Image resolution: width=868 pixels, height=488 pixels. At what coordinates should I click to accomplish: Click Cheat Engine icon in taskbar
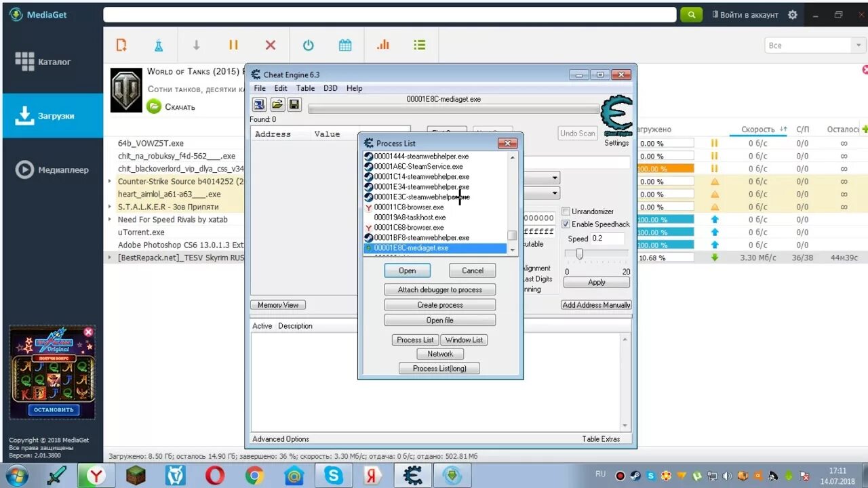point(412,476)
